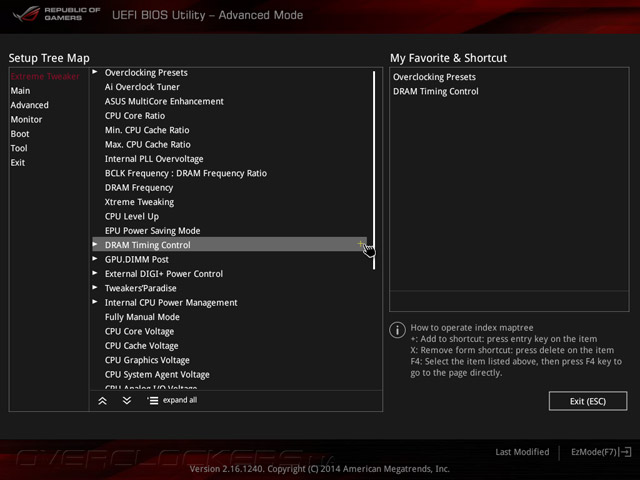The width and height of the screenshot is (640, 480).
Task: Select Internal PLL Overvoltage item
Action: (x=154, y=159)
